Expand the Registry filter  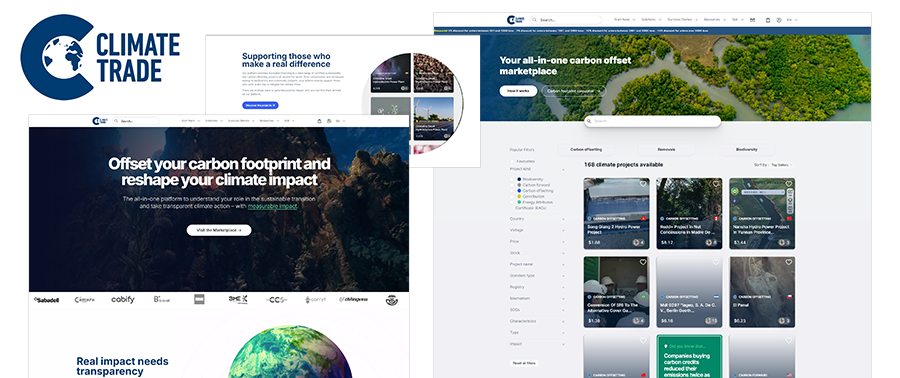[537, 287]
